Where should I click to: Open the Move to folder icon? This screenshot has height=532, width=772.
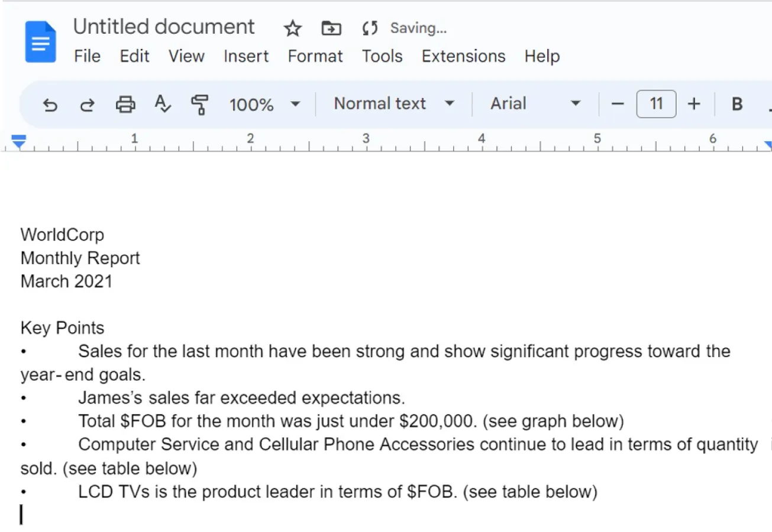[331, 28]
